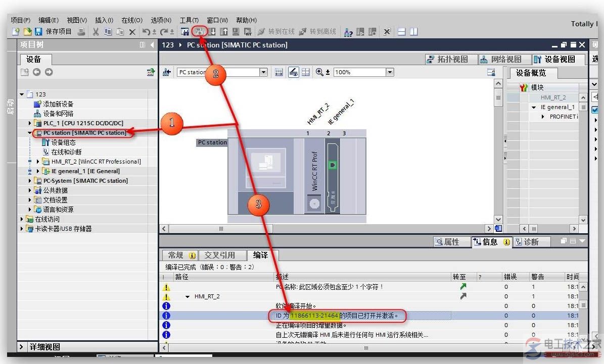604x364 pixels.
Task: Open the 视图(V) menu
Action: pos(77,20)
